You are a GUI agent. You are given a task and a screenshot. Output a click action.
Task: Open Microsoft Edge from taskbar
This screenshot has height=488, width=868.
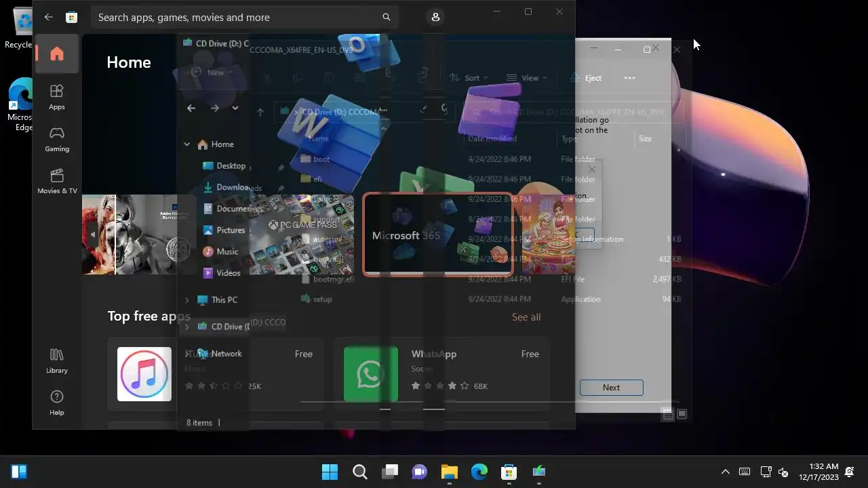tap(479, 472)
